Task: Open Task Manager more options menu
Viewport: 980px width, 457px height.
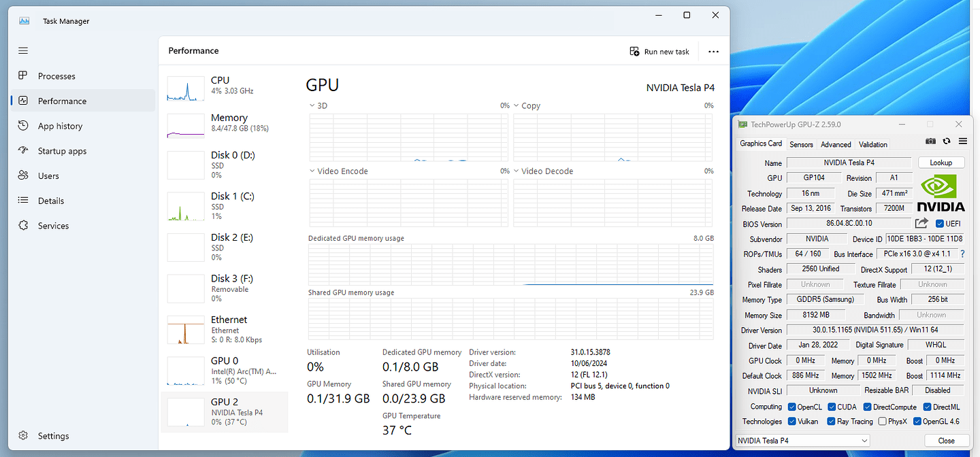Action: tap(713, 51)
